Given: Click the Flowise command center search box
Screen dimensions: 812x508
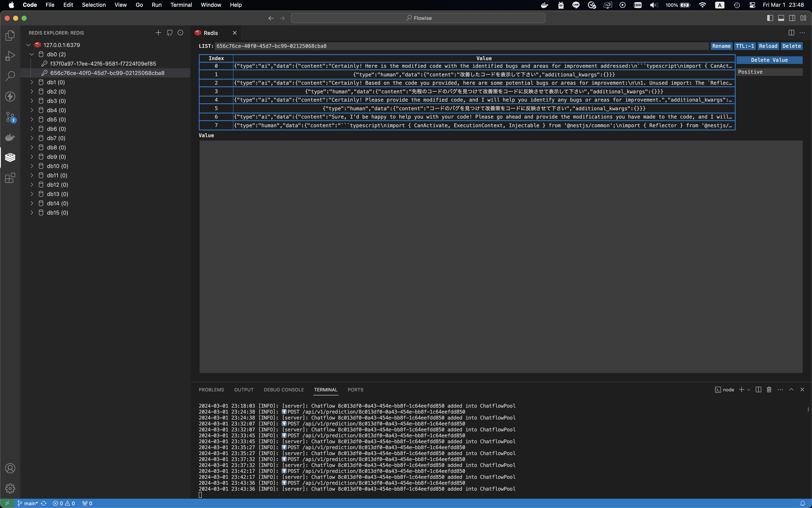Looking at the screenshot, I should 418,18.
